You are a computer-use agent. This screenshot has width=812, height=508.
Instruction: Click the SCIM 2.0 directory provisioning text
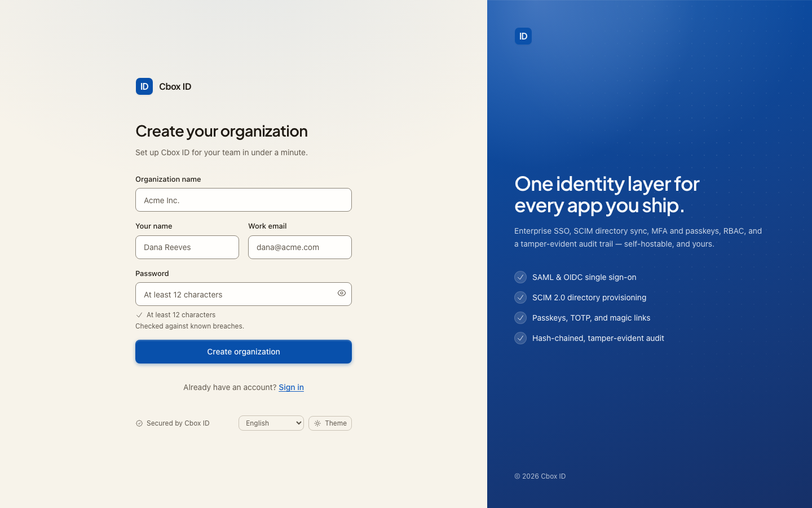pyautogui.click(x=589, y=297)
